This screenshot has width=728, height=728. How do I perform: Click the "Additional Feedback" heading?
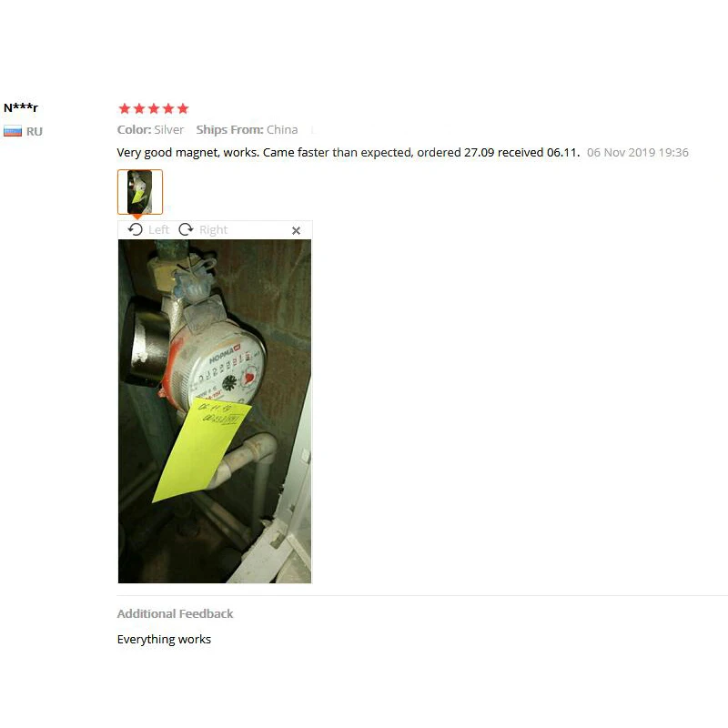point(175,613)
